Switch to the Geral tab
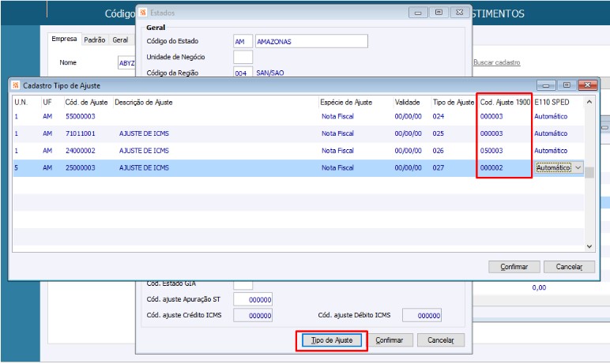This screenshot has width=610, height=364. 120,39
